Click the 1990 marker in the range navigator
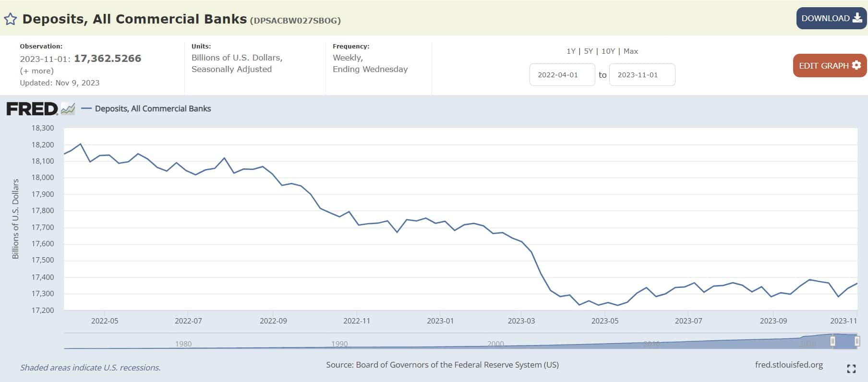The width and height of the screenshot is (868, 382). coord(339,344)
